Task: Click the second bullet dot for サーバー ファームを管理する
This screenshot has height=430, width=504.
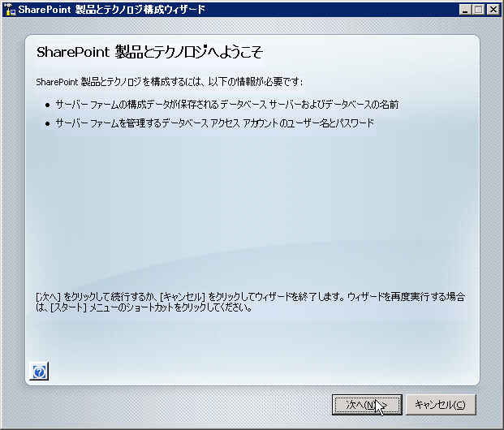Action: coord(46,123)
